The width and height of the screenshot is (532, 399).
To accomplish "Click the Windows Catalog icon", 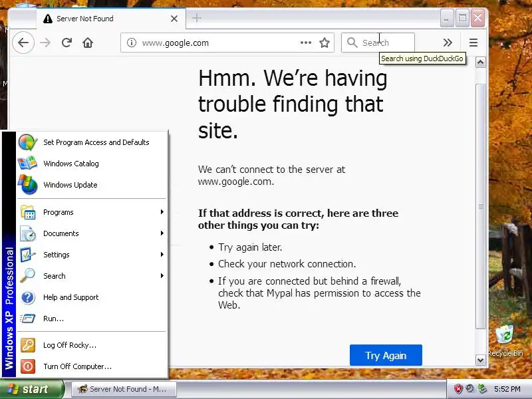I will [x=28, y=163].
